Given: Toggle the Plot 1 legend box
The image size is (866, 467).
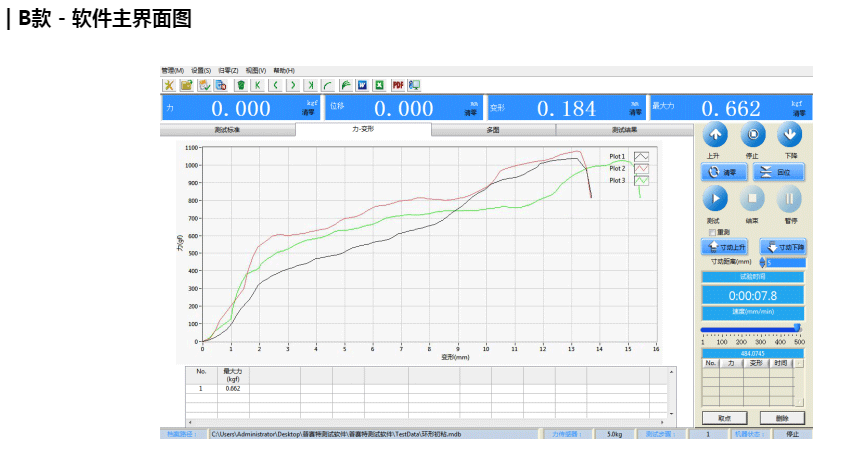Looking at the screenshot, I should pos(641,157).
